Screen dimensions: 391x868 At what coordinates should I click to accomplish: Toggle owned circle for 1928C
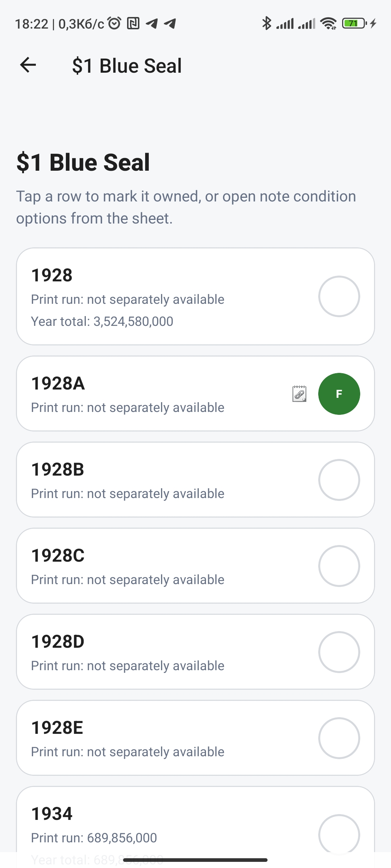coord(339,566)
